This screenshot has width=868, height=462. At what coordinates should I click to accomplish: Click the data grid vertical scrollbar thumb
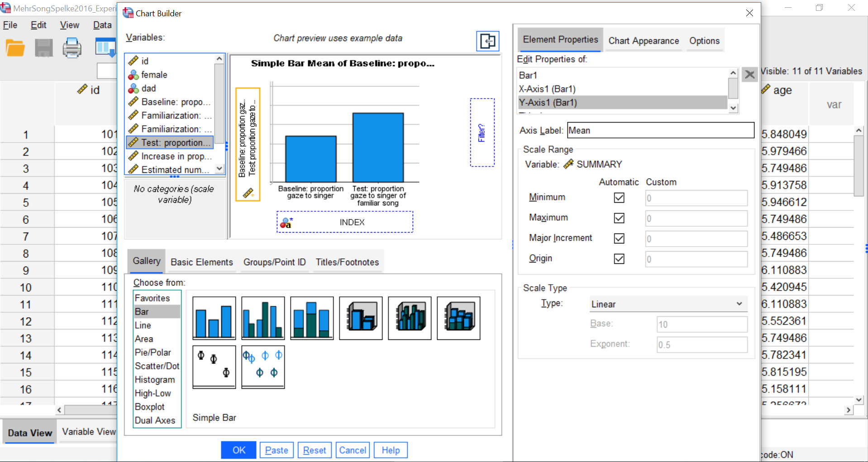tap(858, 165)
